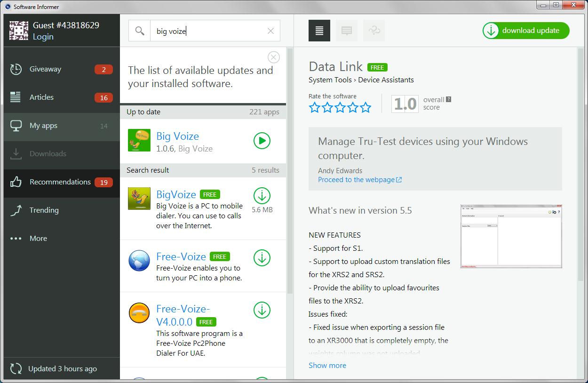Click the overall score help icon
This screenshot has height=383, width=588.
449,99
